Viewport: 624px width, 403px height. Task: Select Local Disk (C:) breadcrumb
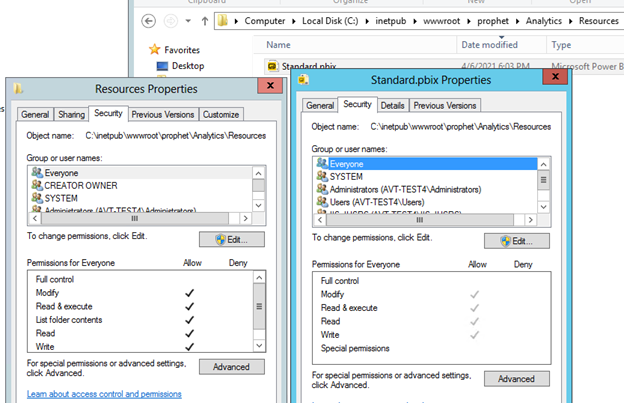pos(330,21)
